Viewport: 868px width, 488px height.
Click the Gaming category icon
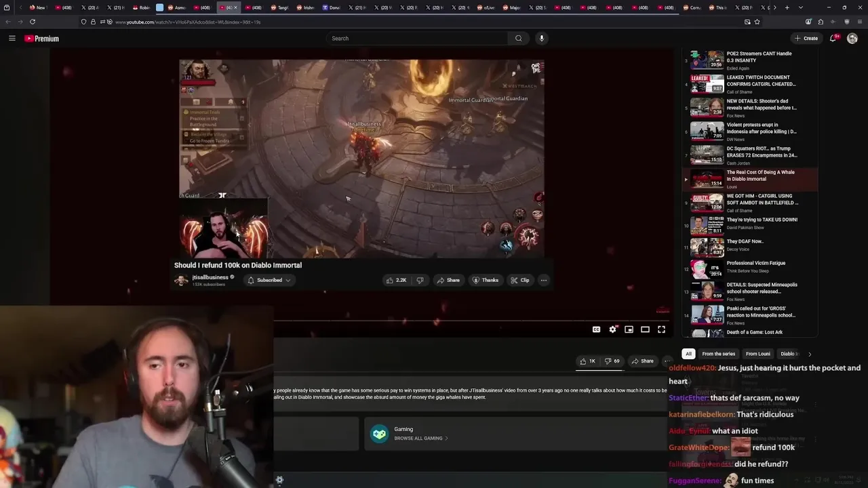379,433
